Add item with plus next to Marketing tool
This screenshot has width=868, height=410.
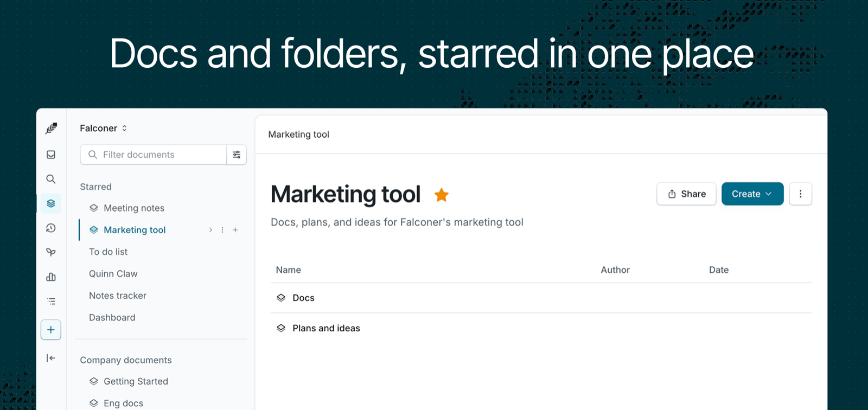pos(235,230)
